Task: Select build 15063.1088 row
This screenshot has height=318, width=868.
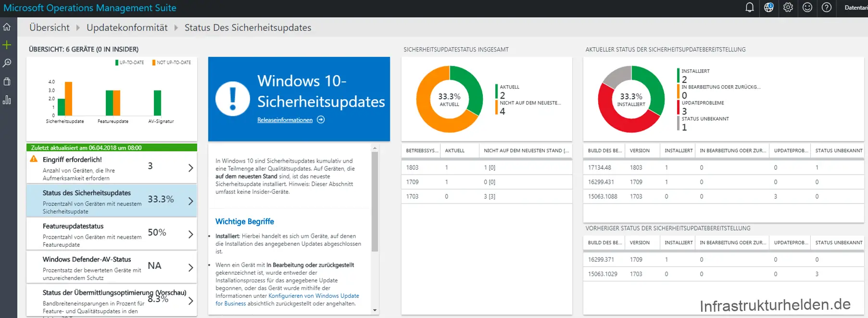Action: click(723, 196)
